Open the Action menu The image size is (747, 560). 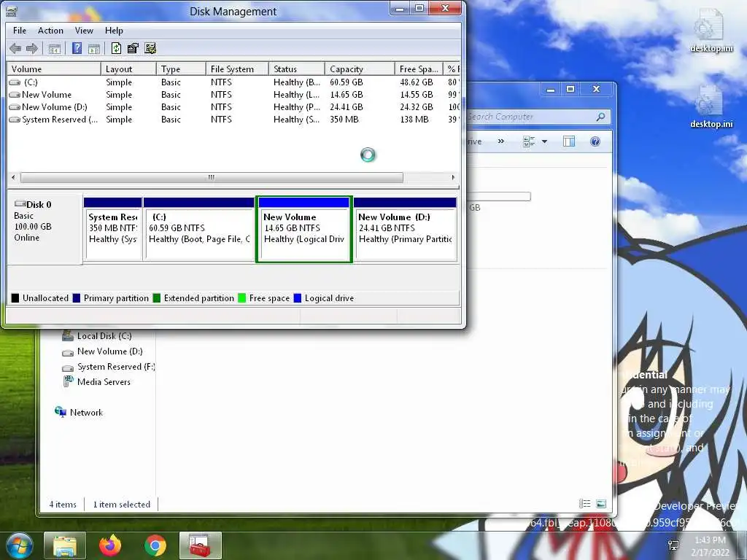click(x=50, y=31)
